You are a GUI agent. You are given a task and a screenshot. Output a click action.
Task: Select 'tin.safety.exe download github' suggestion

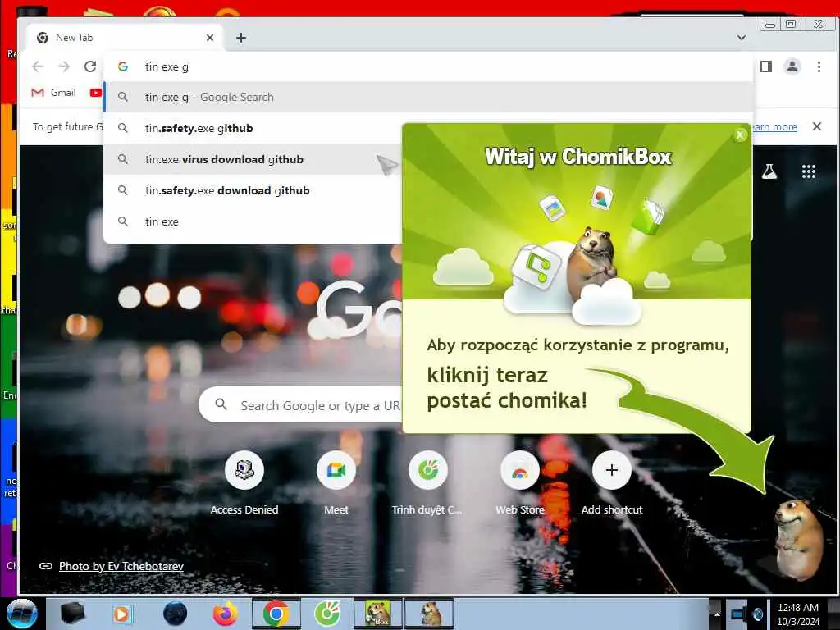click(x=253, y=190)
